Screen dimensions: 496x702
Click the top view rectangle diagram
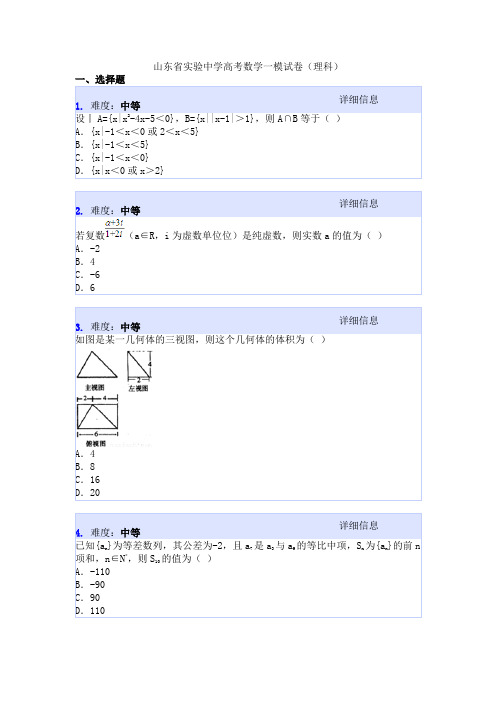click(x=98, y=417)
